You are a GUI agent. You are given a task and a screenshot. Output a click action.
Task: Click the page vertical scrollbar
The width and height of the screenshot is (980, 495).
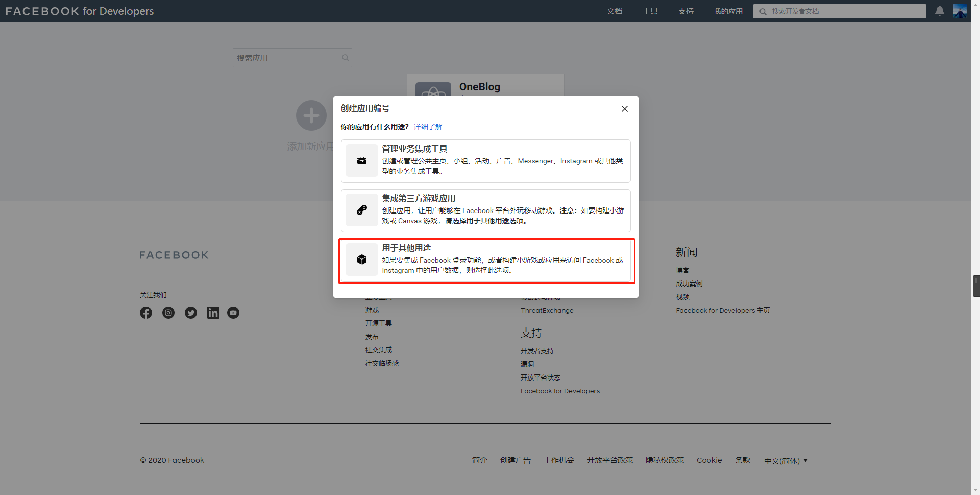[x=975, y=247]
